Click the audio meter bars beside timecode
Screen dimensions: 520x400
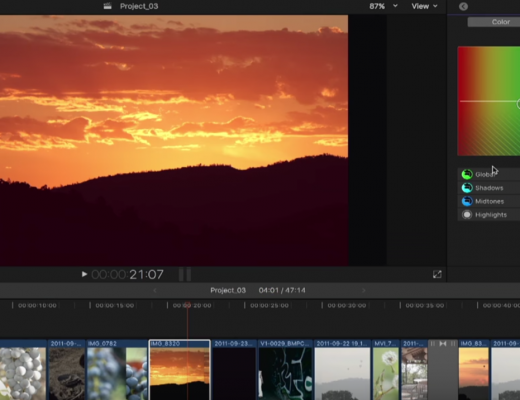pos(185,274)
